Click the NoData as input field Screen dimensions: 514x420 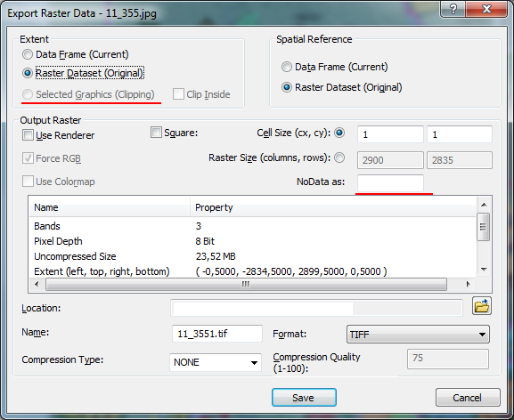pos(390,183)
